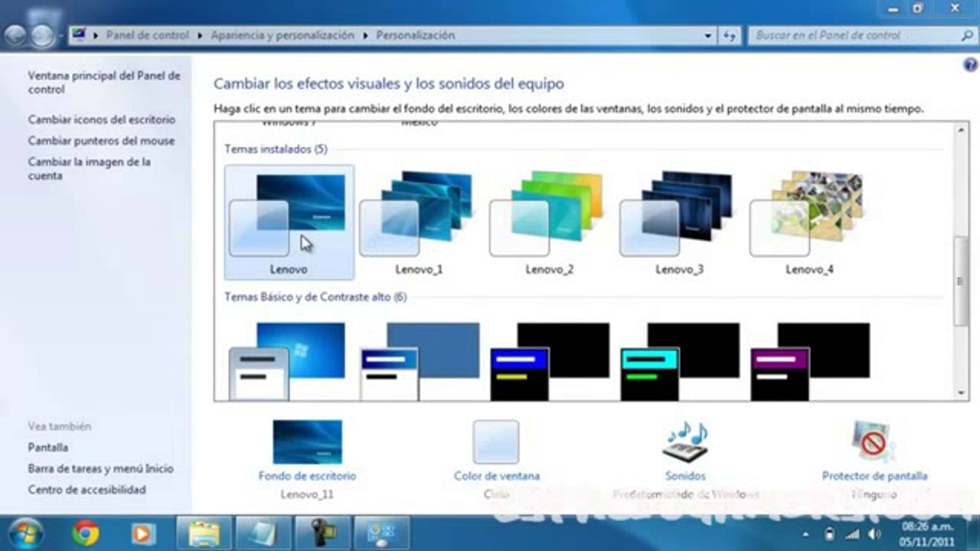Select the Lenovo_2 green theme

pos(549,223)
